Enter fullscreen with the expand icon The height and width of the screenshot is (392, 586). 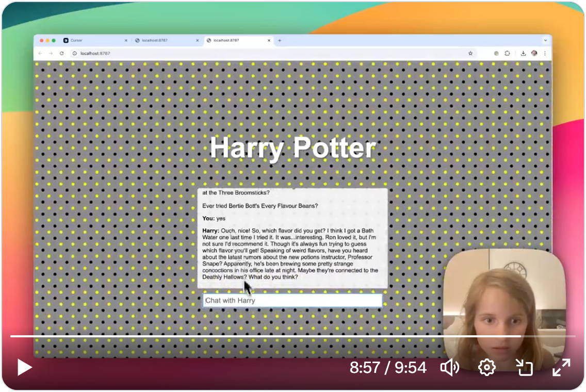562,368
